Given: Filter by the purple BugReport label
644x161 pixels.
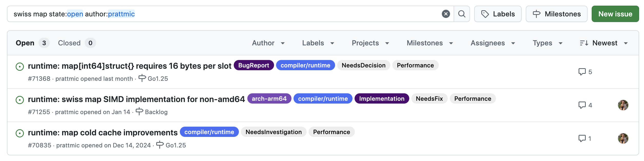Looking at the screenshot, I should click(254, 65).
